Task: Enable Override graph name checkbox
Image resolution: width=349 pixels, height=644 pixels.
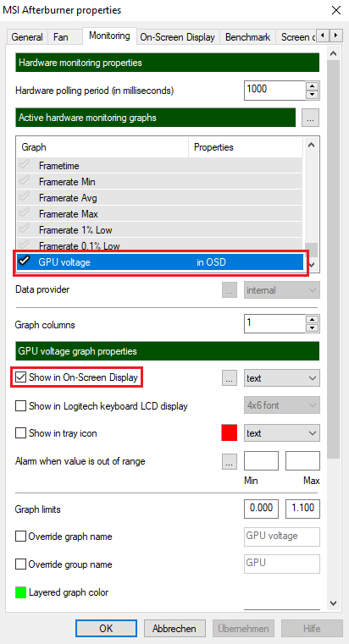Action: click(x=20, y=537)
